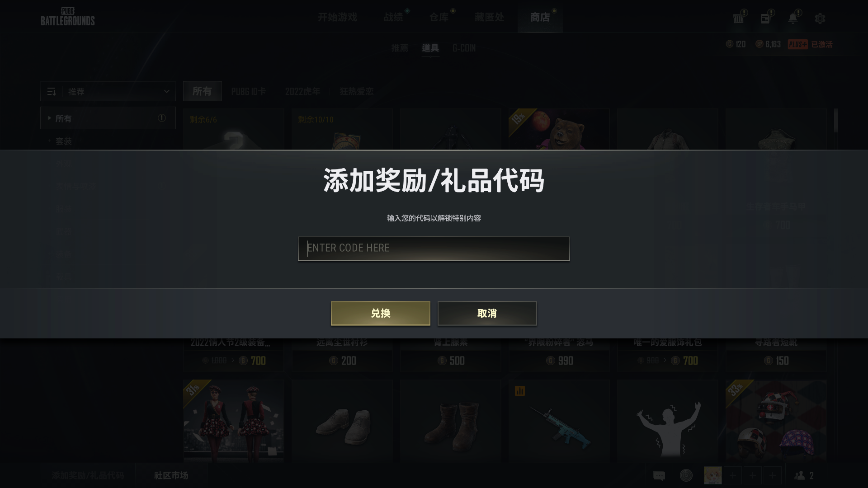This screenshot has width=868, height=488.
Task: Open the chat bubble icon
Action: pyautogui.click(x=659, y=475)
